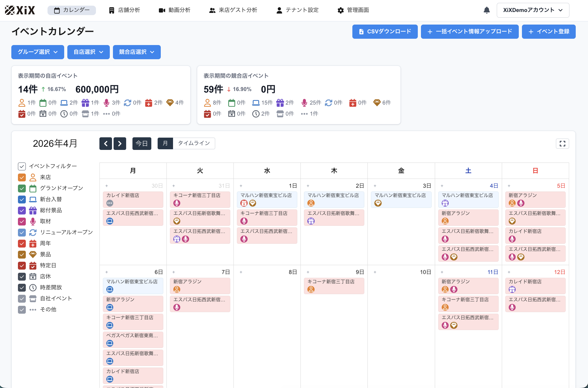Image resolution: width=588 pixels, height=388 pixels.
Task: Click 周年 calendar-plus icon in filter list
Action: [x=33, y=243]
